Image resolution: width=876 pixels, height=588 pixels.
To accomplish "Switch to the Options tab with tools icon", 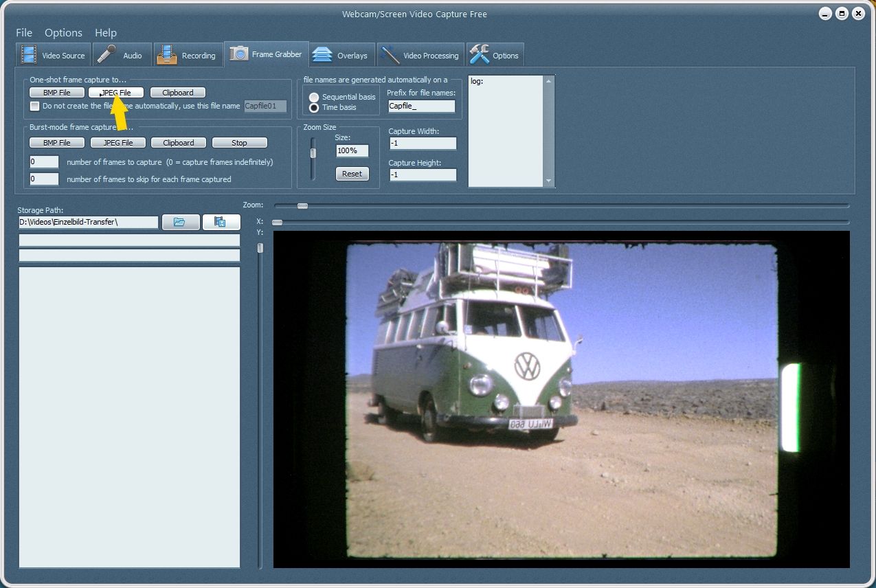I will (x=495, y=55).
